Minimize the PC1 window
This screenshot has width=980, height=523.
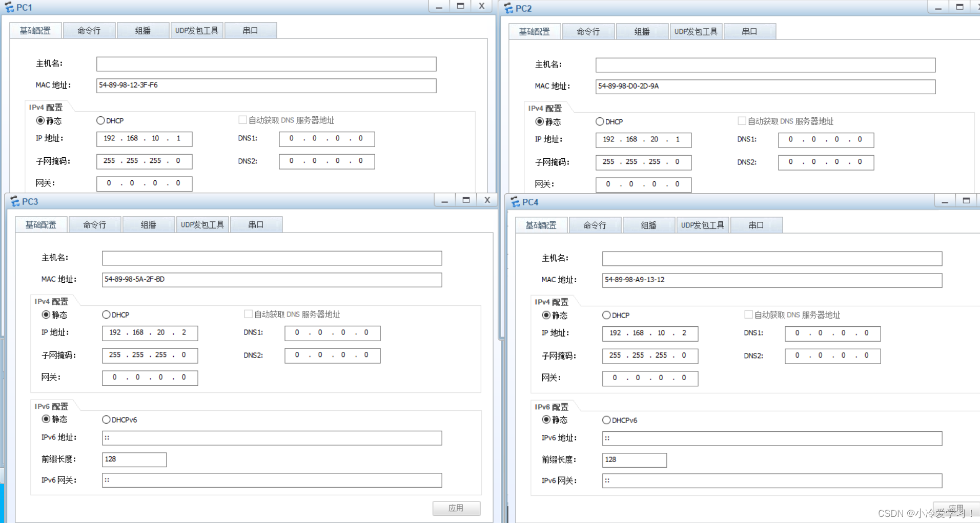pyautogui.click(x=439, y=7)
